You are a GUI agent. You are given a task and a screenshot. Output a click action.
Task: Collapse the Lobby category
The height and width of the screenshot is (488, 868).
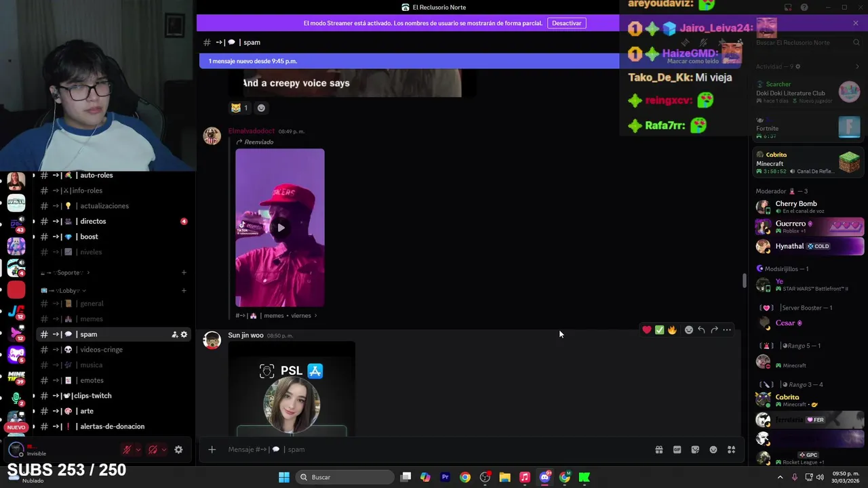coord(63,291)
